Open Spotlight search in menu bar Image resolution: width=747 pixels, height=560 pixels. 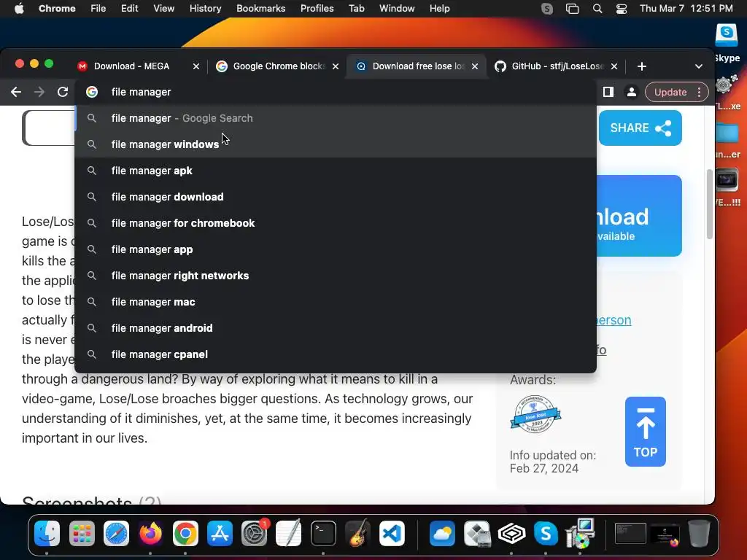(597, 8)
